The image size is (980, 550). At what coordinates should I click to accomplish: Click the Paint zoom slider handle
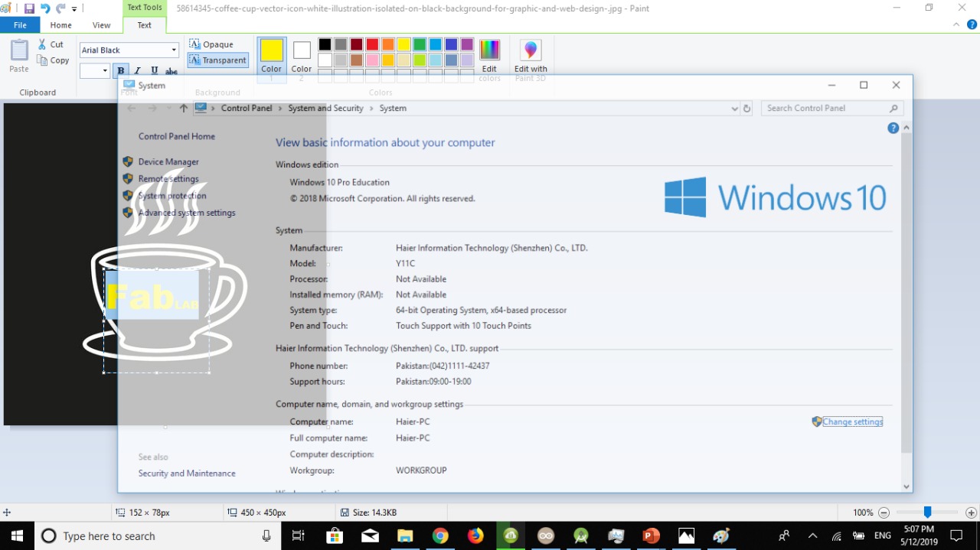point(927,513)
